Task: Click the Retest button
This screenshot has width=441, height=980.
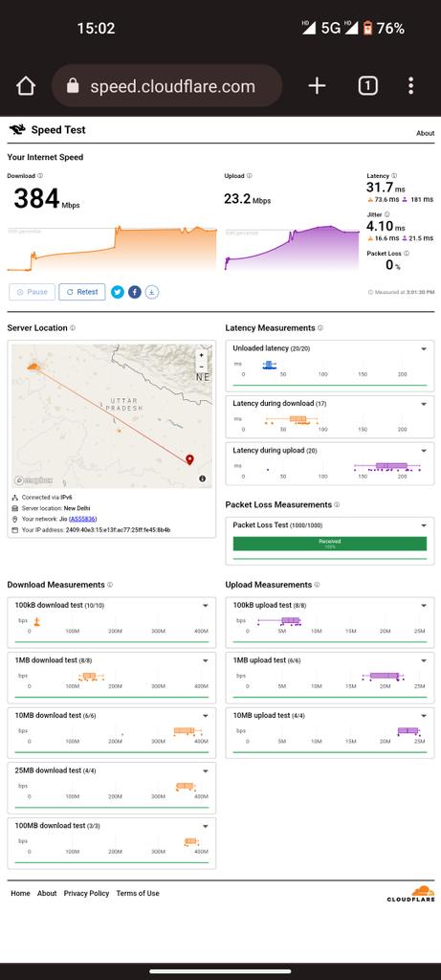Action: click(82, 292)
